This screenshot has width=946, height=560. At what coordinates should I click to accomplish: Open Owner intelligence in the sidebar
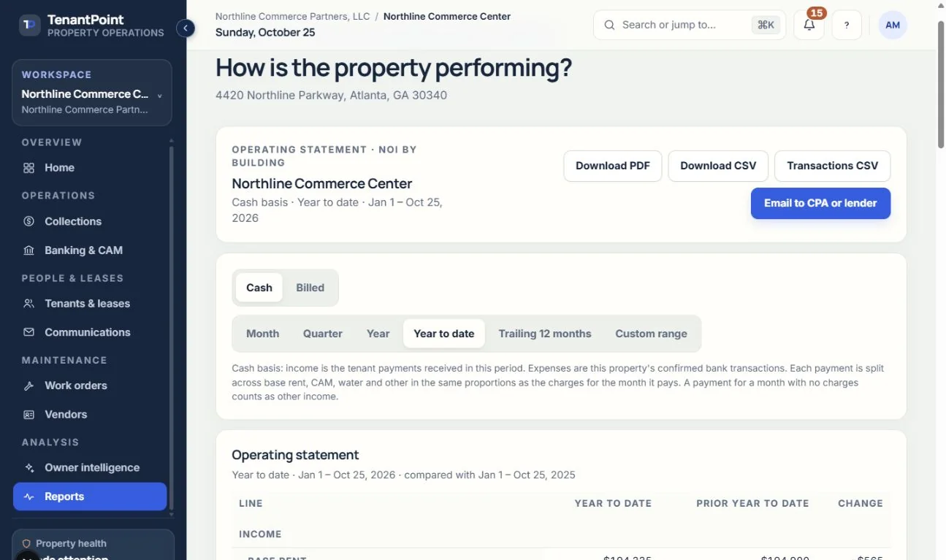pos(91,468)
